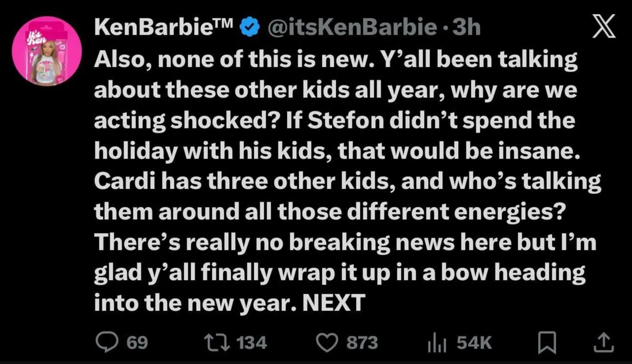Click the 54K views count
Viewport: 632px width, 364px height.
(474, 343)
